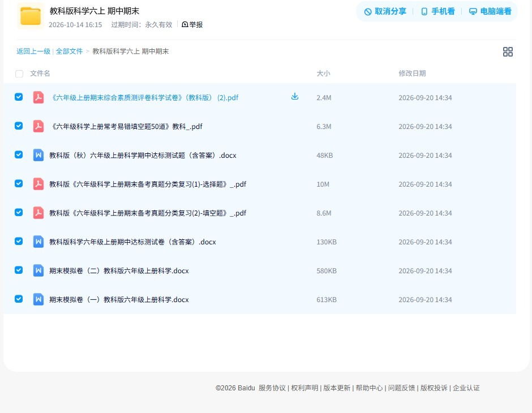Viewport: 532px width, 413px height.
Task: Uncheck the 期末综合素质测评卷科学试卷 pdf checkbox
Action: click(x=19, y=97)
